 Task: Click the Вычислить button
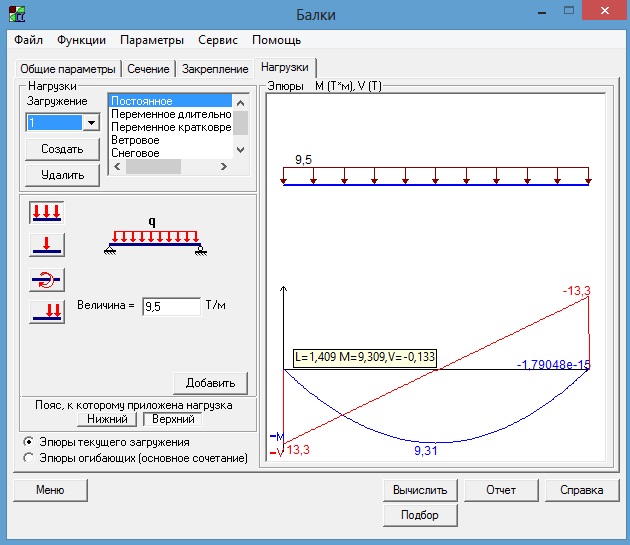tap(420, 490)
